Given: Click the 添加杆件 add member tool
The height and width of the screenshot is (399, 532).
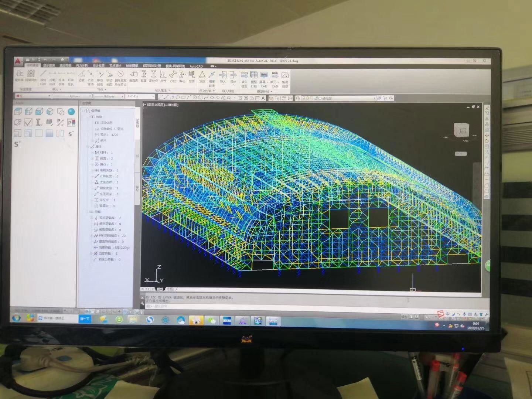Looking at the screenshot, I should coord(43,78).
